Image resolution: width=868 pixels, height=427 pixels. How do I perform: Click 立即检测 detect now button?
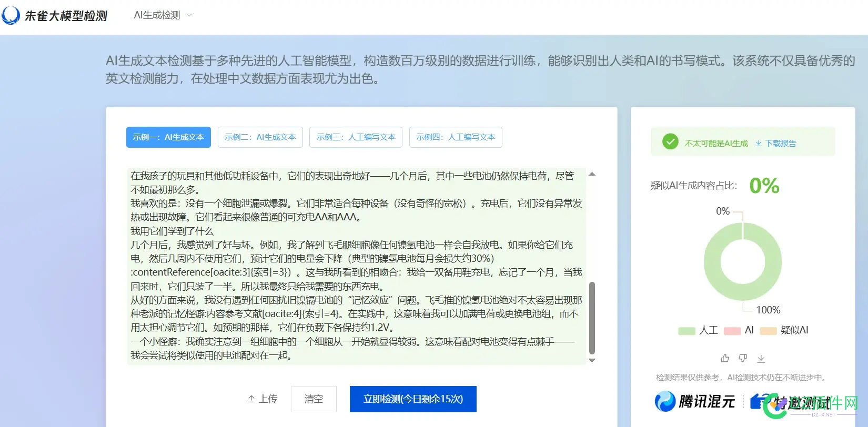413,399
